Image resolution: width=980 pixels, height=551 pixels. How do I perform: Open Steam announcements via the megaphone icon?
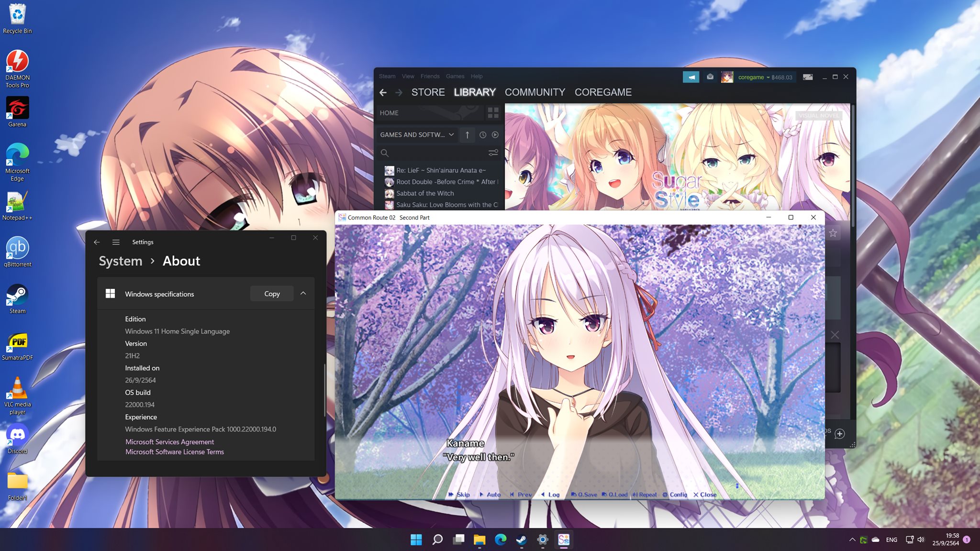pos(691,77)
